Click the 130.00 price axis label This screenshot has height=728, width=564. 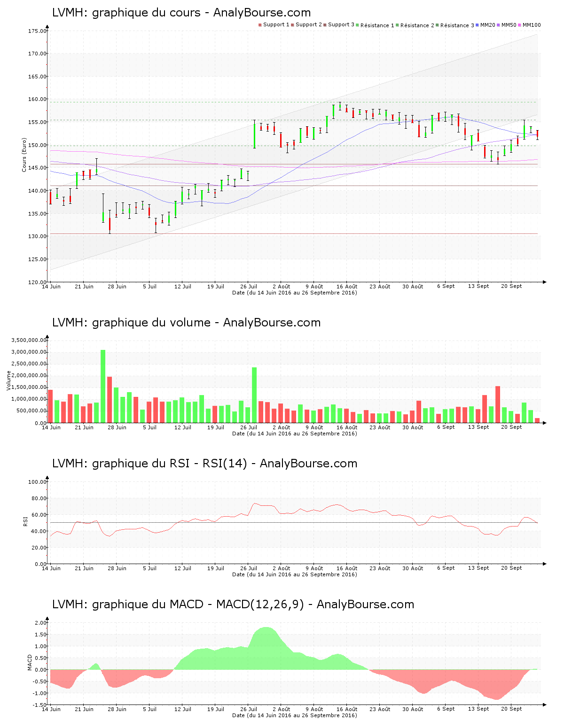[x=37, y=236]
